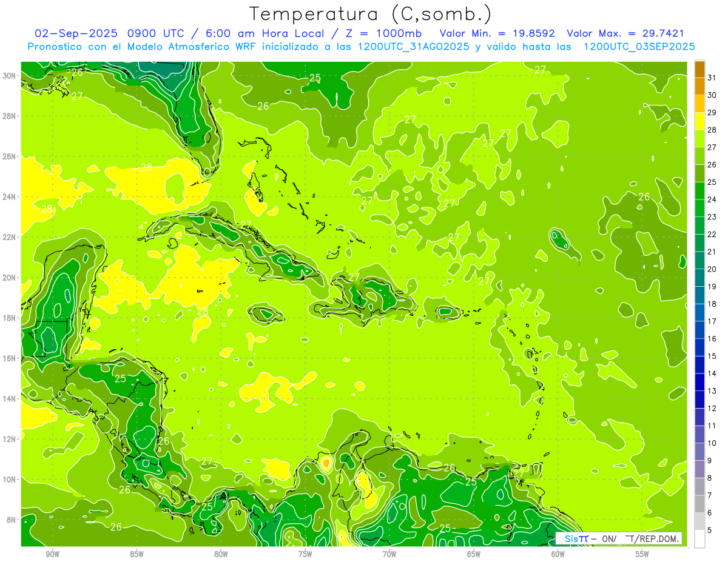Click the "22" label on the color scale
728x562 pixels.
click(712, 234)
